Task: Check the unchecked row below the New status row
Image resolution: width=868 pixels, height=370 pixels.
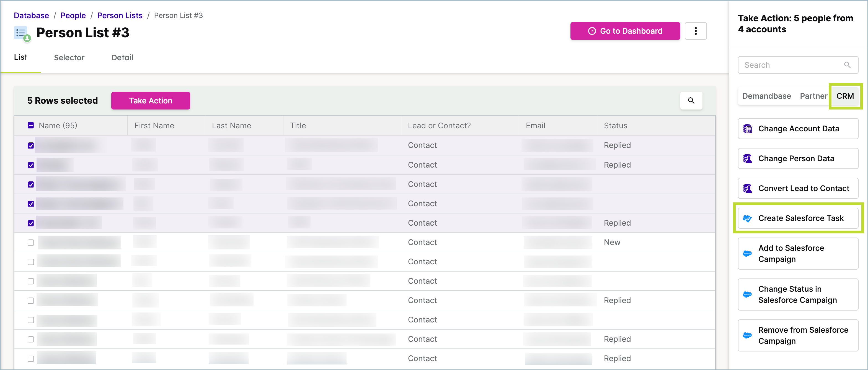Action: [31, 262]
